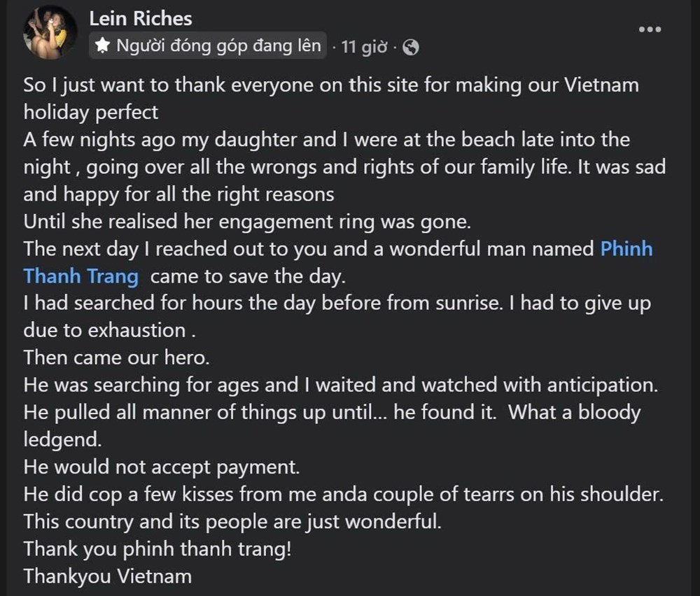
Task: Click 'and happy for all the right reasons' line
Action: [x=178, y=194]
